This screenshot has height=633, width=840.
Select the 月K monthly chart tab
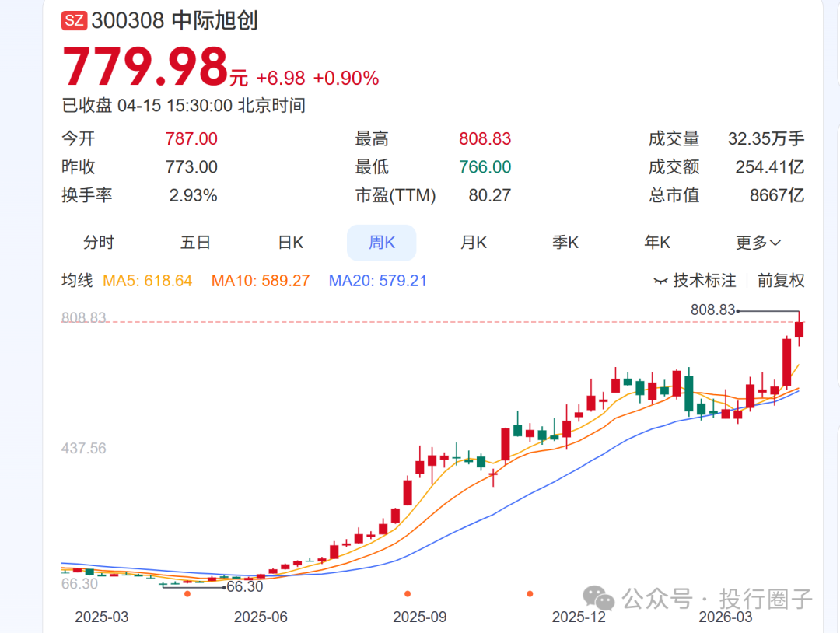(x=473, y=242)
